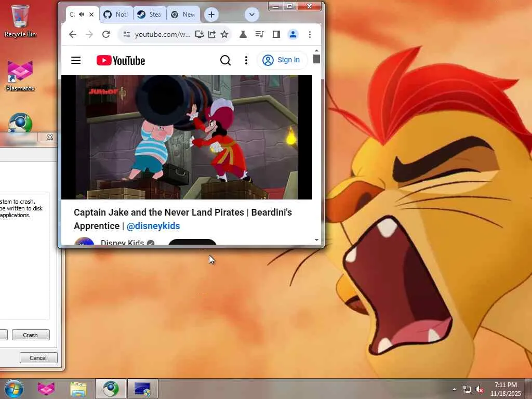This screenshot has width=532, height=399.
Task: Click the YouTube Sign in button
Action: pyautogui.click(x=282, y=60)
